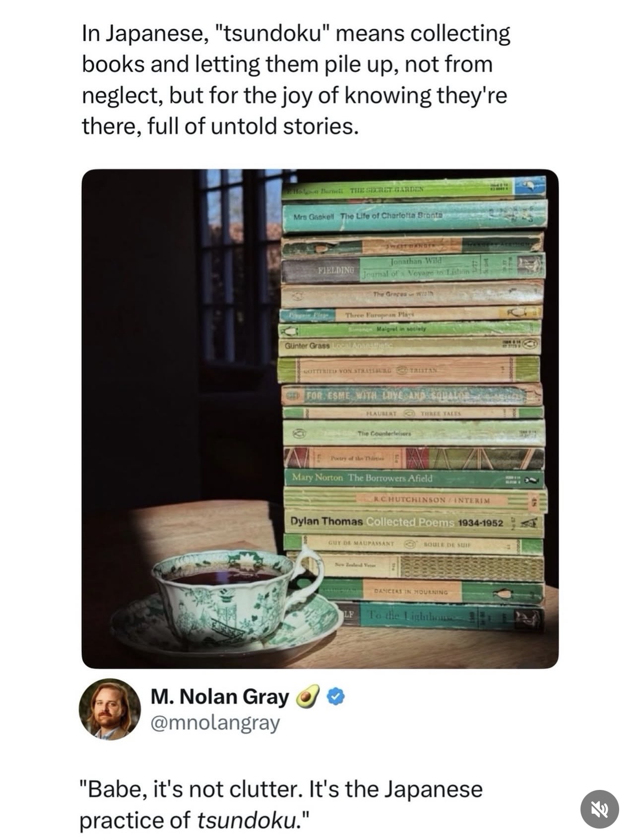
Task: Click the R.C. Hutchinson Interim spine
Action: click(415, 500)
